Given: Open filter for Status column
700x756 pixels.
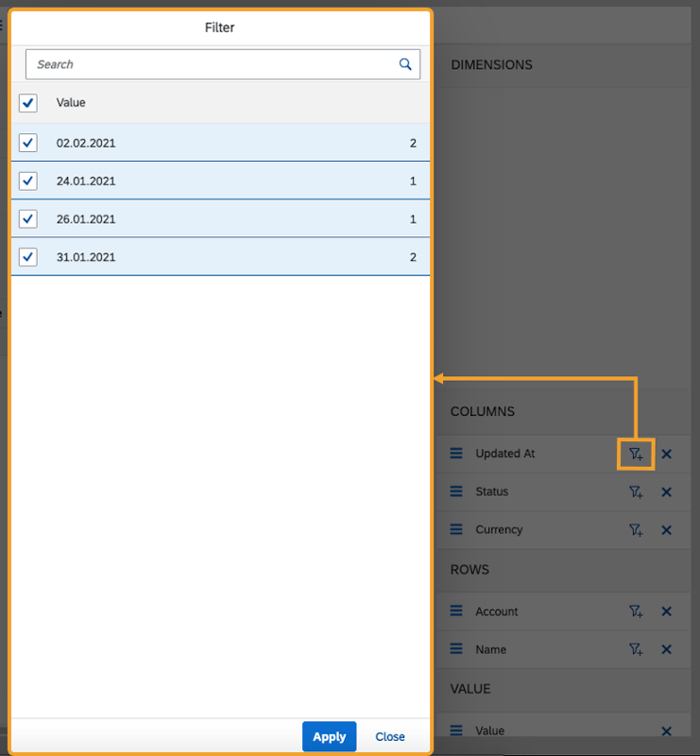Looking at the screenshot, I should (x=636, y=492).
